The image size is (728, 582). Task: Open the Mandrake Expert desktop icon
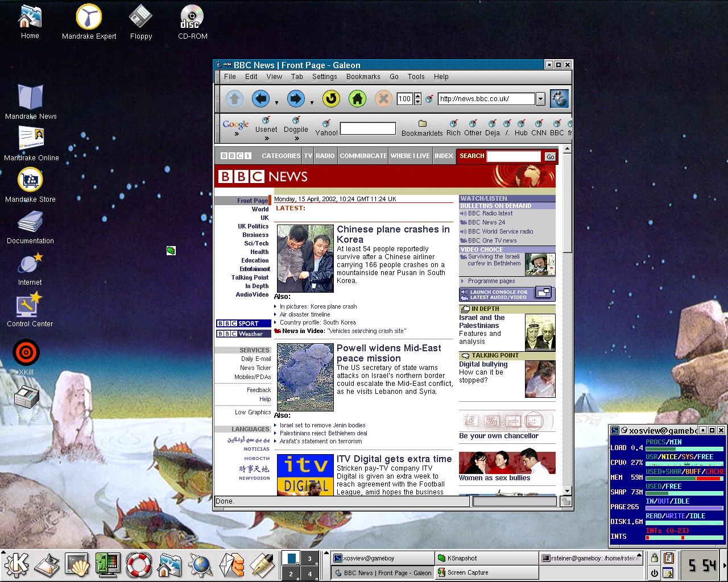[x=89, y=22]
